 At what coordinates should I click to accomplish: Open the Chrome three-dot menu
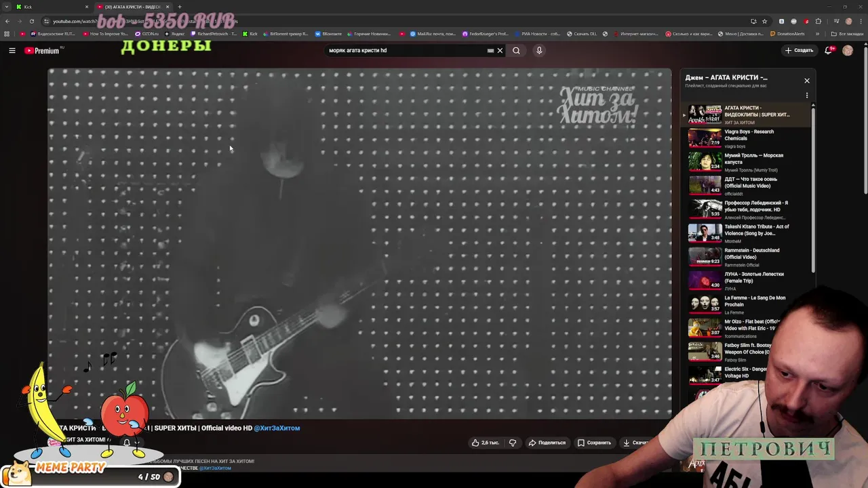[x=861, y=21]
